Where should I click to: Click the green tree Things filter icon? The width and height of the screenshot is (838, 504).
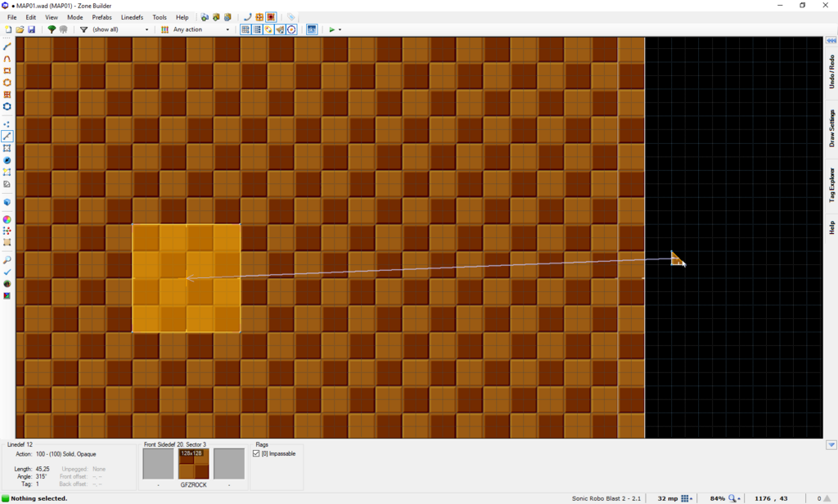click(x=52, y=29)
